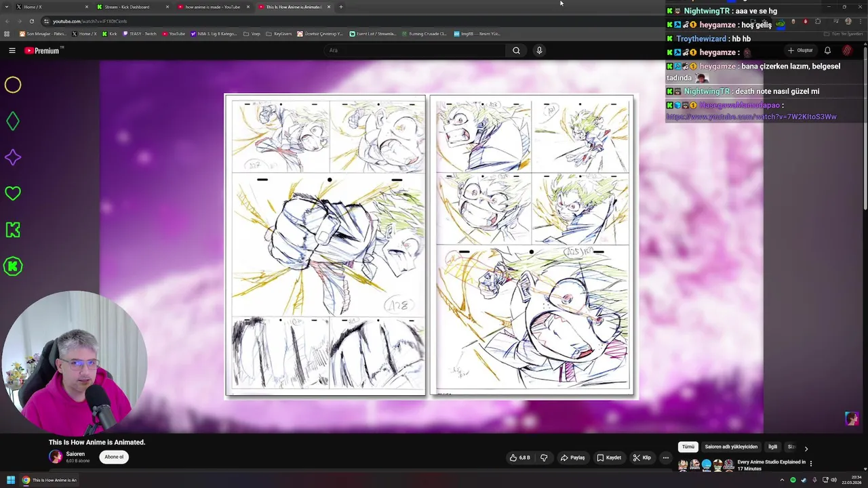The width and height of the screenshot is (868, 488).
Task: Open the Burning Crusade bookmark
Action: point(424,33)
